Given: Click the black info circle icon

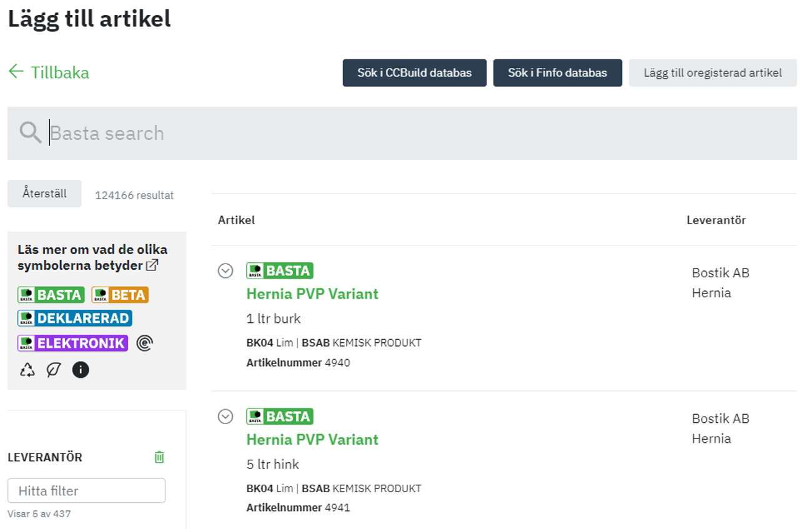Looking at the screenshot, I should 81,370.
